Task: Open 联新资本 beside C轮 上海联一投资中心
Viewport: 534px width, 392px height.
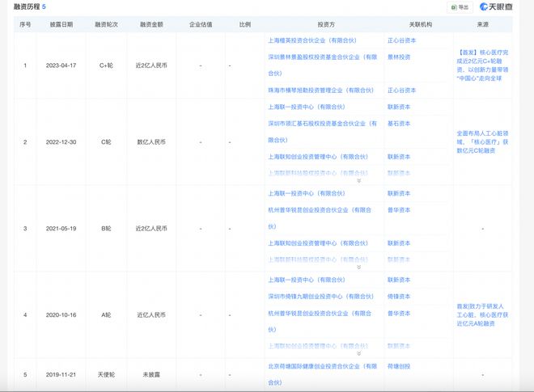Action: (x=399, y=107)
